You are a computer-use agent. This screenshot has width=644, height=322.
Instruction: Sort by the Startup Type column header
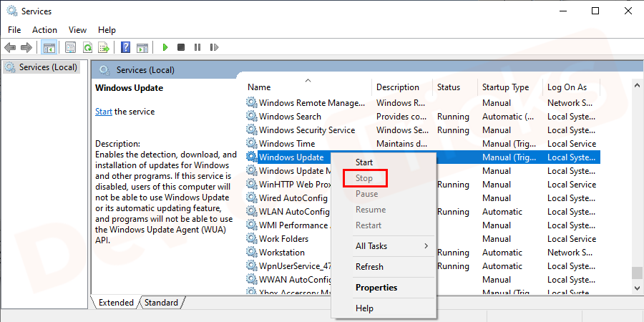point(505,87)
